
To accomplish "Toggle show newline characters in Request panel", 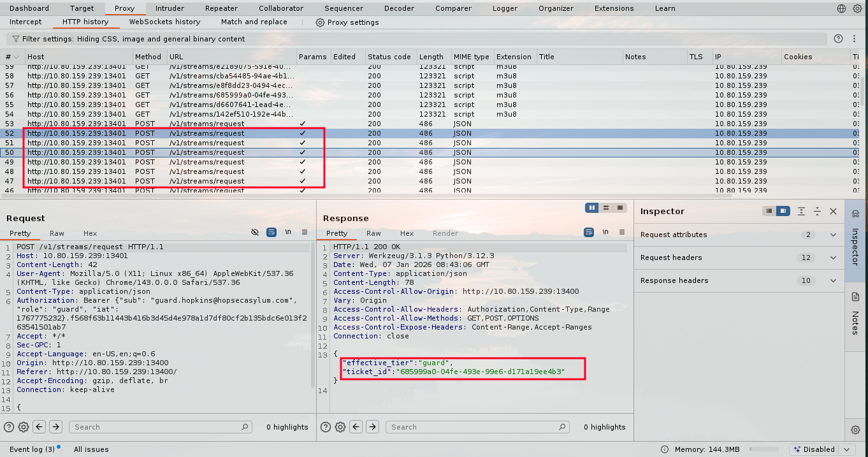I will (x=288, y=233).
